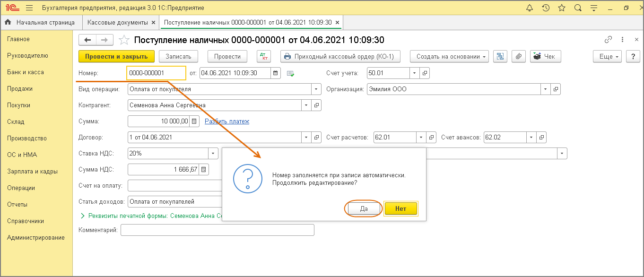This screenshot has width=644, height=277.
Task: Switch to the Кассовые документы tab
Action: click(x=117, y=22)
